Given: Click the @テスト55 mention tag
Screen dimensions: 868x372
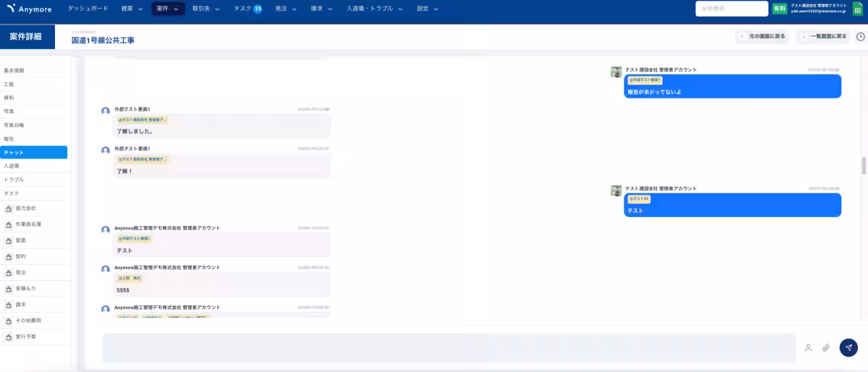Looking at the screenshot, I should point(639,198).
